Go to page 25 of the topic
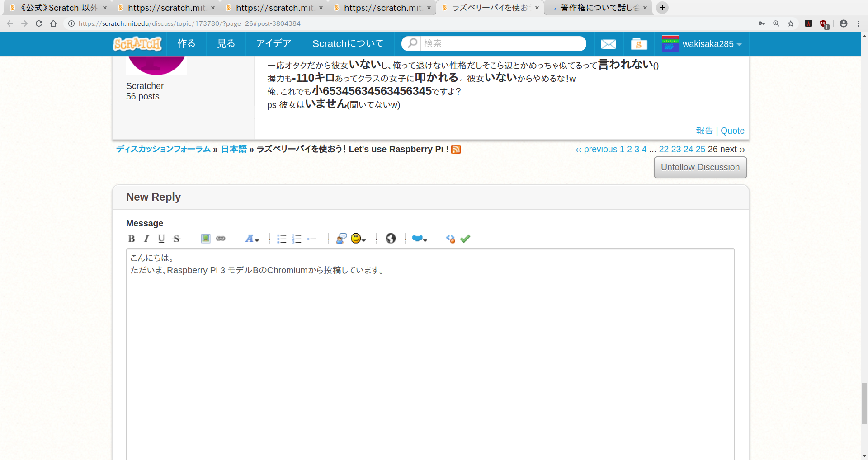The height and width of the screenshot is (460, 868). pos(700,150)
